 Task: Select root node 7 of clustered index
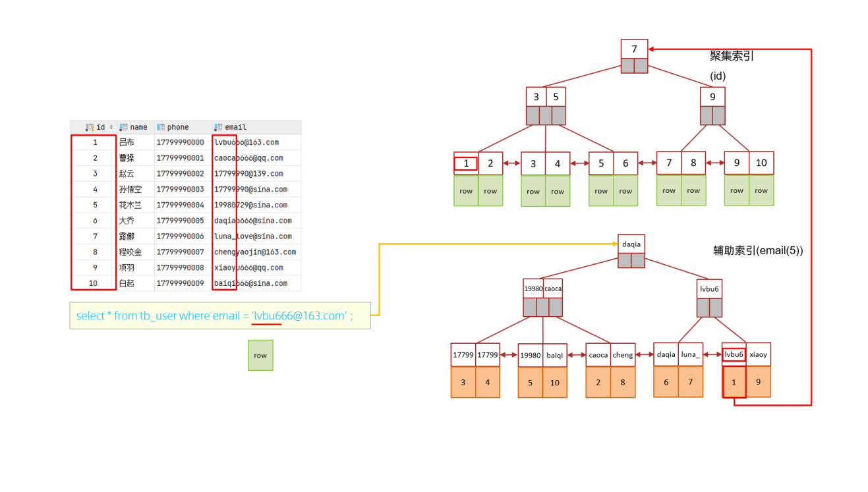click(x=634, y=49)
